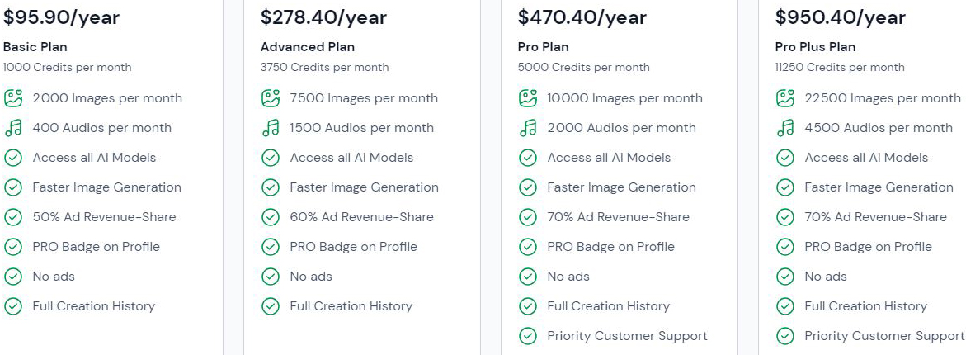Click the music note icon beside 400 Audios
This screenshot has height=355, width=980.
(x=13, y=128)
